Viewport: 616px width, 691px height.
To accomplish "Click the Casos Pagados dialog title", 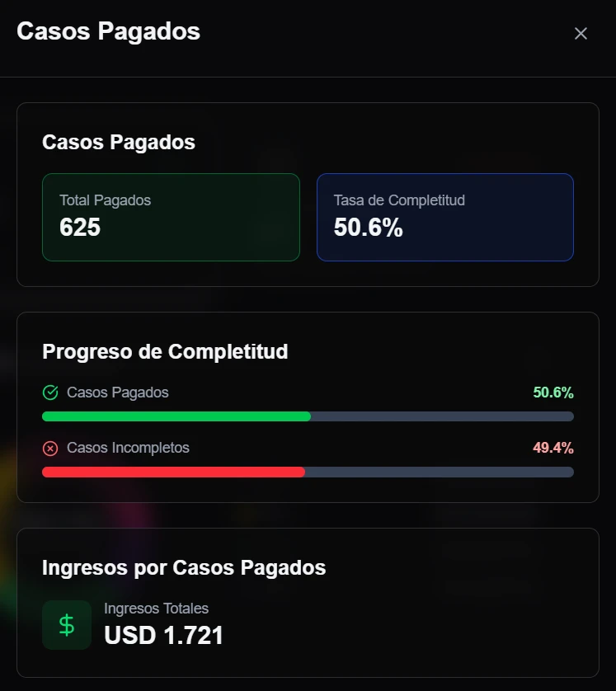I will pos(109,31).
